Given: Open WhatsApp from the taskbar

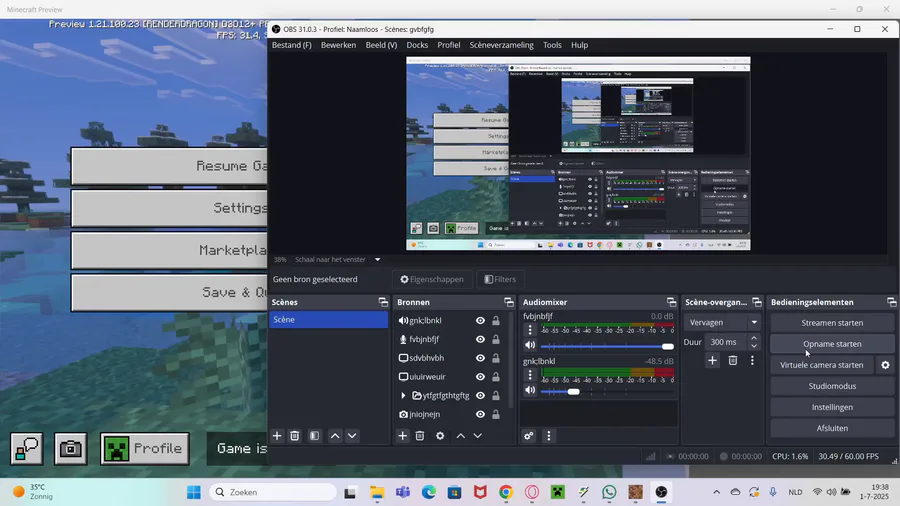Looking at the screenshot, I should pos(609,492).
